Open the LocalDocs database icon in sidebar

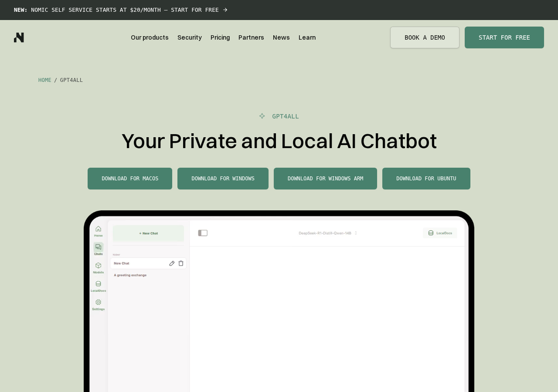(98, 284)
